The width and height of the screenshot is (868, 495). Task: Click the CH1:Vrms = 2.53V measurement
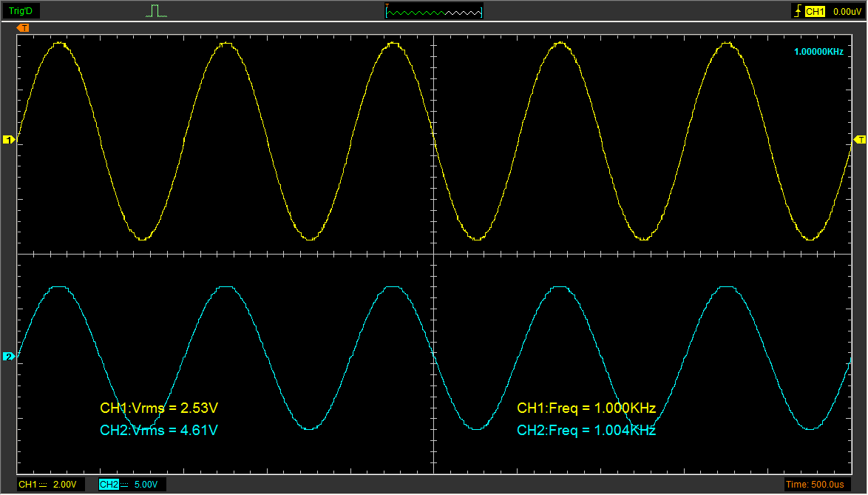[159, 408]
